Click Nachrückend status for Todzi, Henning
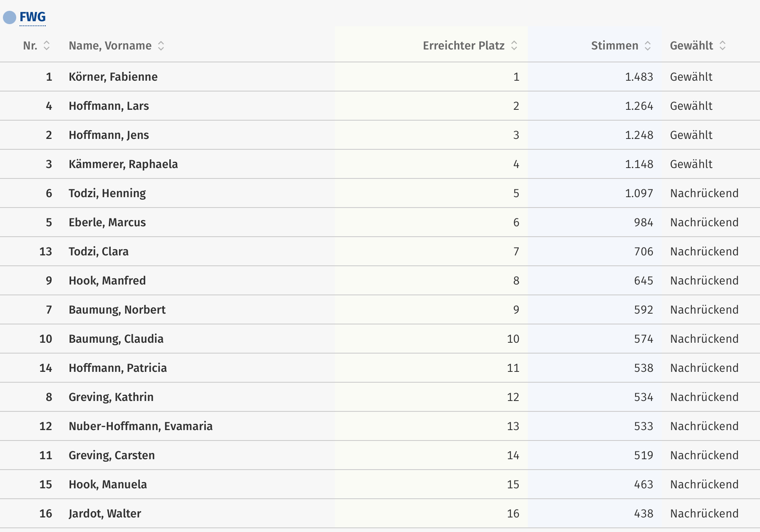 704,193
